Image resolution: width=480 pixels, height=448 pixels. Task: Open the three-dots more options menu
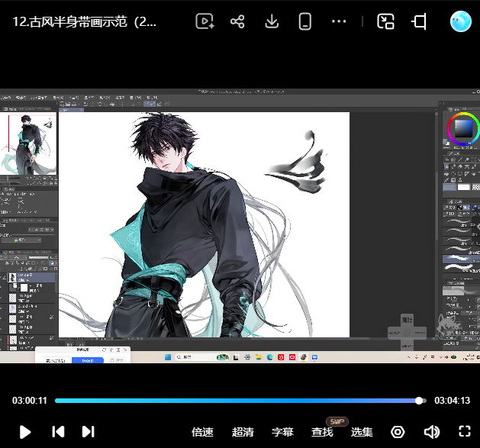coord(339,21)
